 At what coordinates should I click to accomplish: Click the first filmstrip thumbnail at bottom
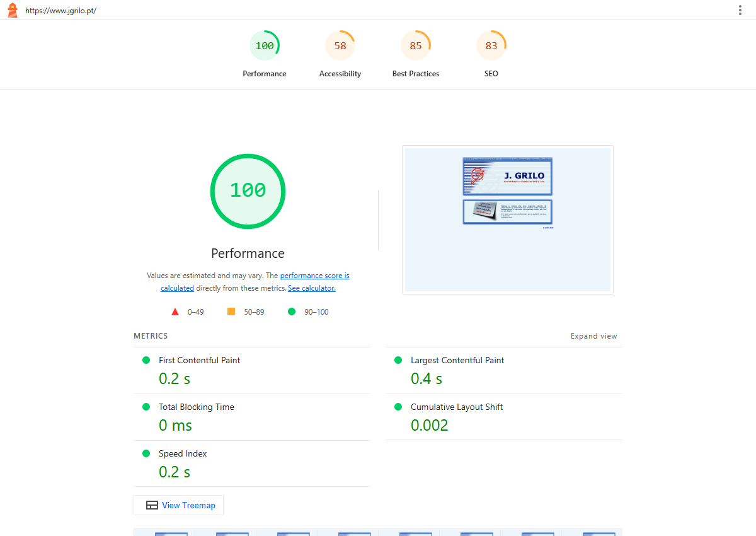[x=164, y=532]
